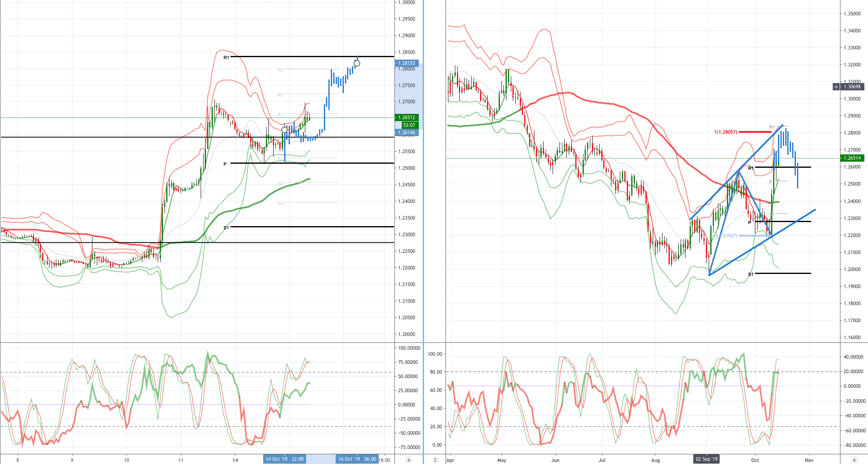Click the 0.00 tick on right stochastic scale
This screenshot has height=464, width=868.
point(437,445)
